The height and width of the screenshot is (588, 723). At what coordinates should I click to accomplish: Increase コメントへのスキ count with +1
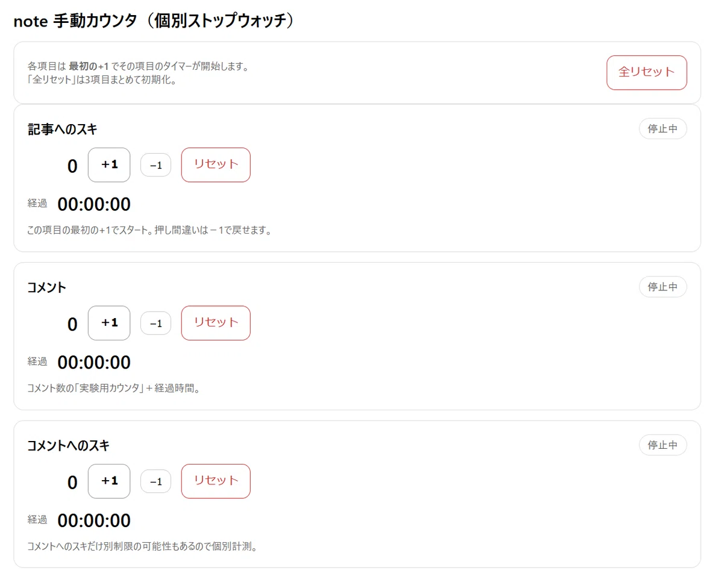coord(109,481)
